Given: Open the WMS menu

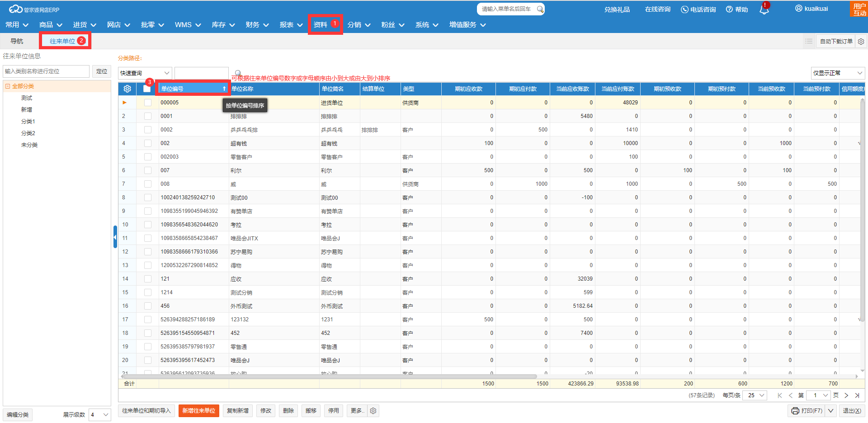Looking at the screenshot, I should pos(188,25).
